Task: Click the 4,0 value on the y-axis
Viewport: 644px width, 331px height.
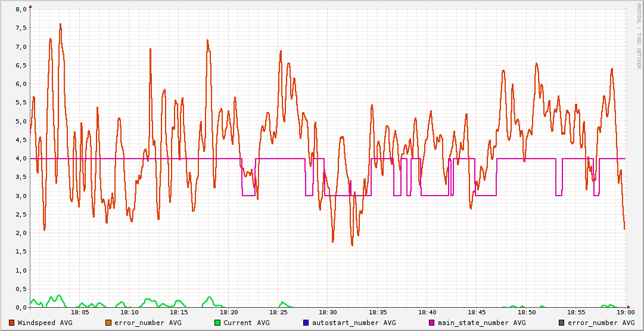Action: click(x=21, y=159)
